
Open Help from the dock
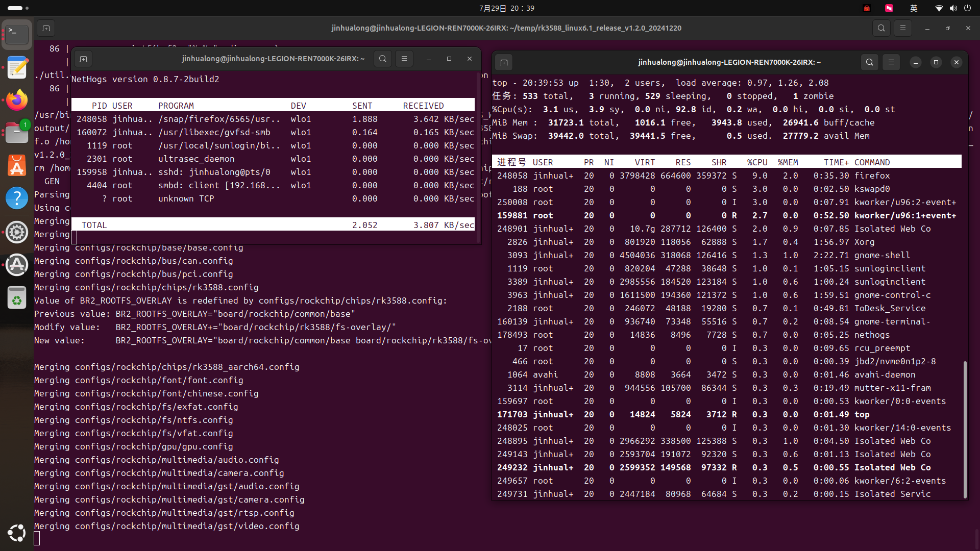coord(17,198)
